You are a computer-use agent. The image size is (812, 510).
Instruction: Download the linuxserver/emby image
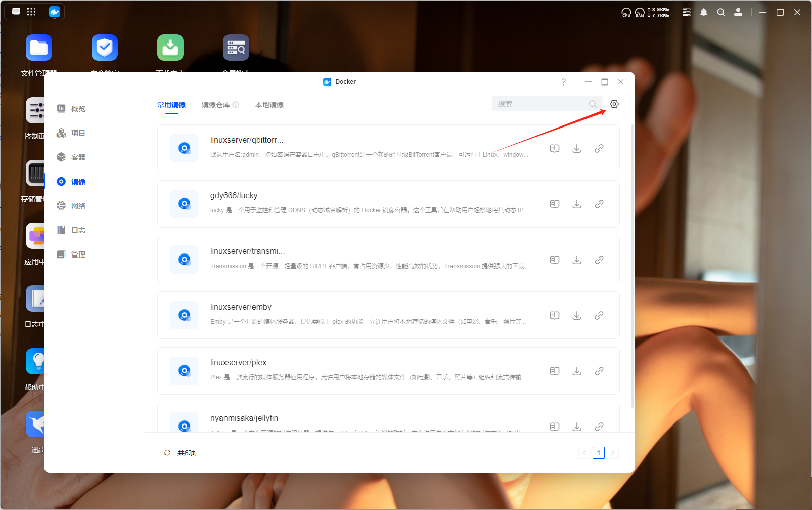tap(577, 315)
